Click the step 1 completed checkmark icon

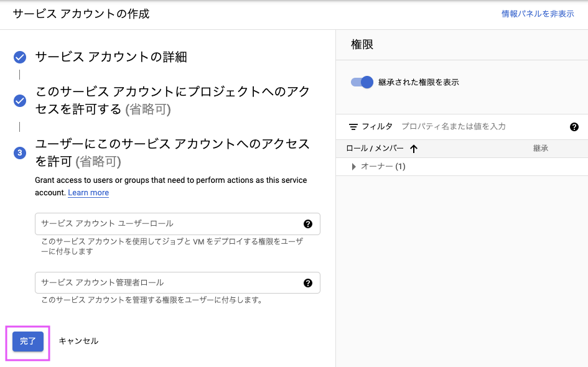(x=20, y=58)
